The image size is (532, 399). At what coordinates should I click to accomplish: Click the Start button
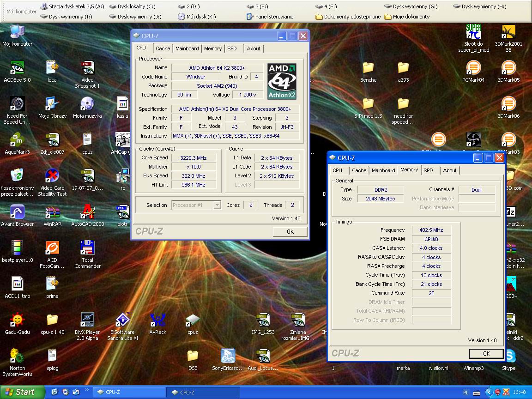[x=22, y=392]
